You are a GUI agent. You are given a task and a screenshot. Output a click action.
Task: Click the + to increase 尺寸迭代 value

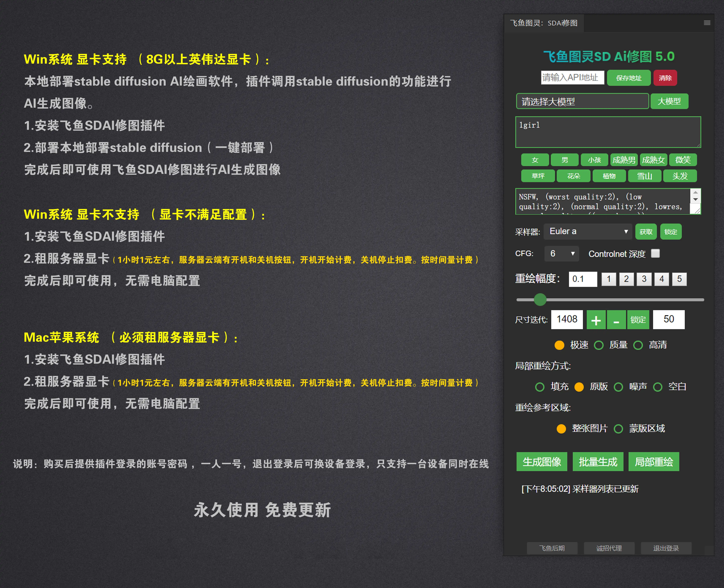[x=596, y=320]
